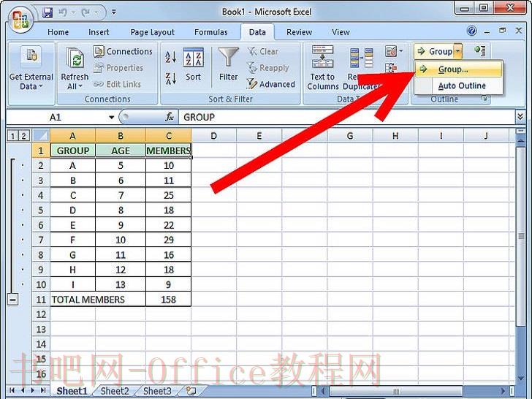Click the Insert Function fx button
The width and height of the screenshot is (532, 399).
tap(169, 117)
